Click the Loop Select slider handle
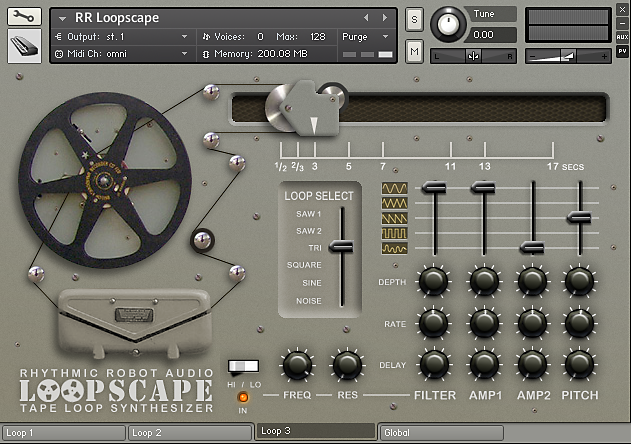The height and width of the screenshot is (444, 631). click(x=341, y=246)
